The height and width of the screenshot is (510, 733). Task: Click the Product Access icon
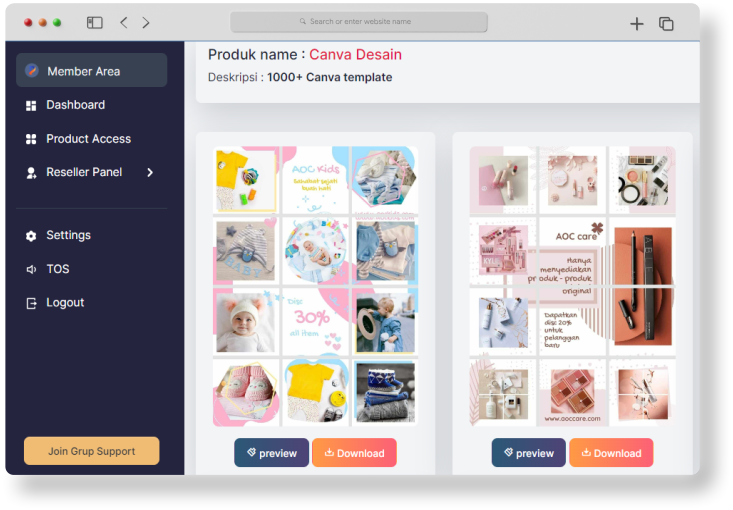click(x=31, y=139)
